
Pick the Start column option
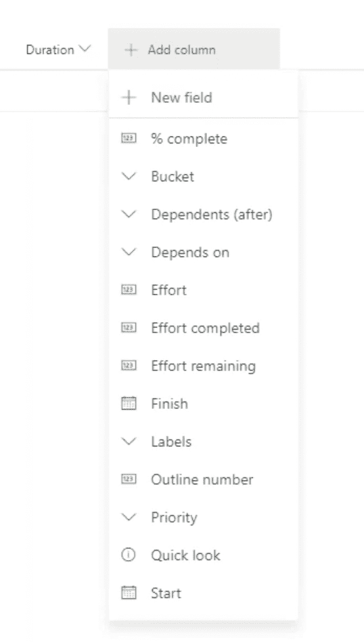203,593
